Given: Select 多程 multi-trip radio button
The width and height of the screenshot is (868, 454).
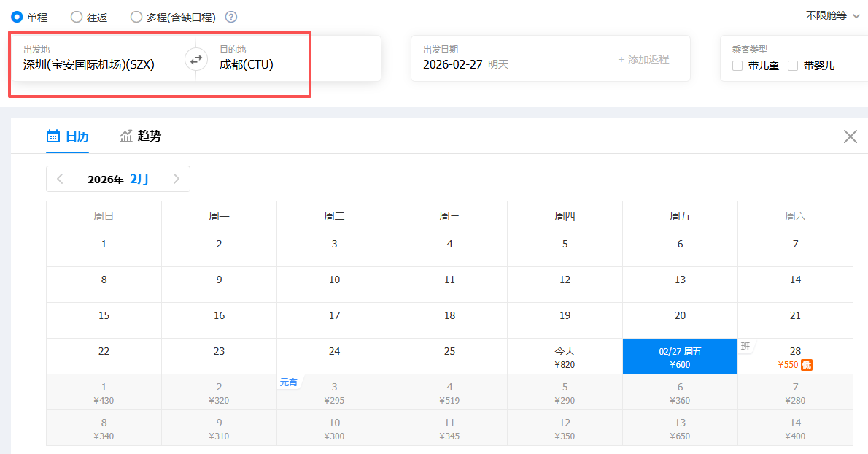Looking at the screenshot, I should tap(136, 17).
